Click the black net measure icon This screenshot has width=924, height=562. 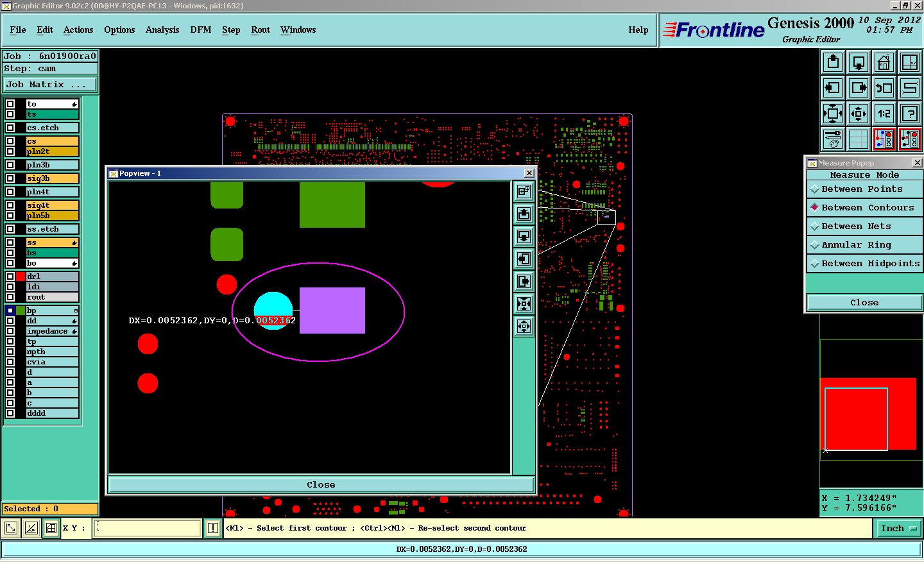tap(910, 139)
